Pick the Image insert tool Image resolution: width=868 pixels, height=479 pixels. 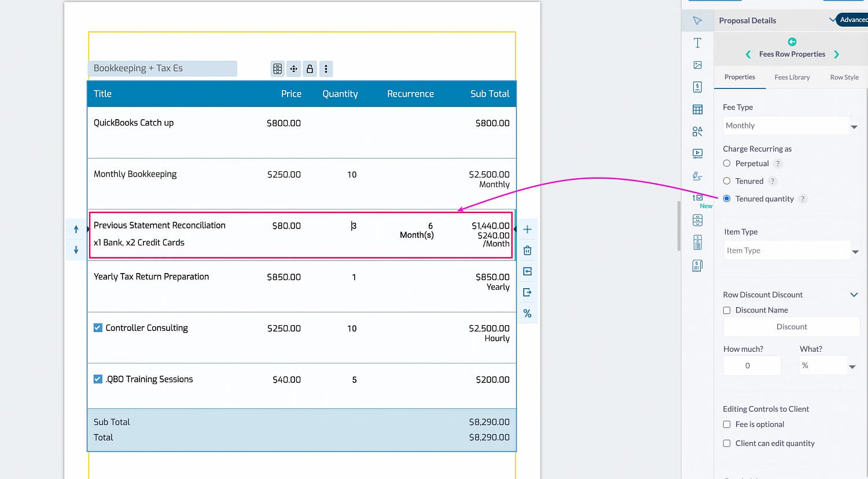click(697, 65)
